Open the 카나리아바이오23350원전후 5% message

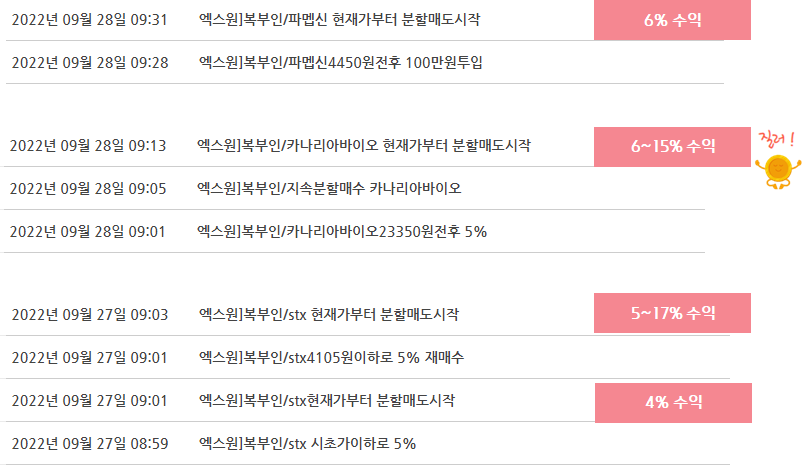tap(342, 231)
